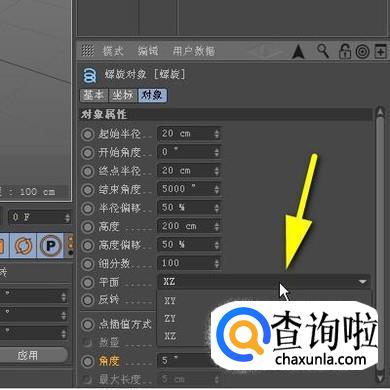Click the dotted grip icon before 模式
Screen dimensions: 390x390
tap(88, 51)
